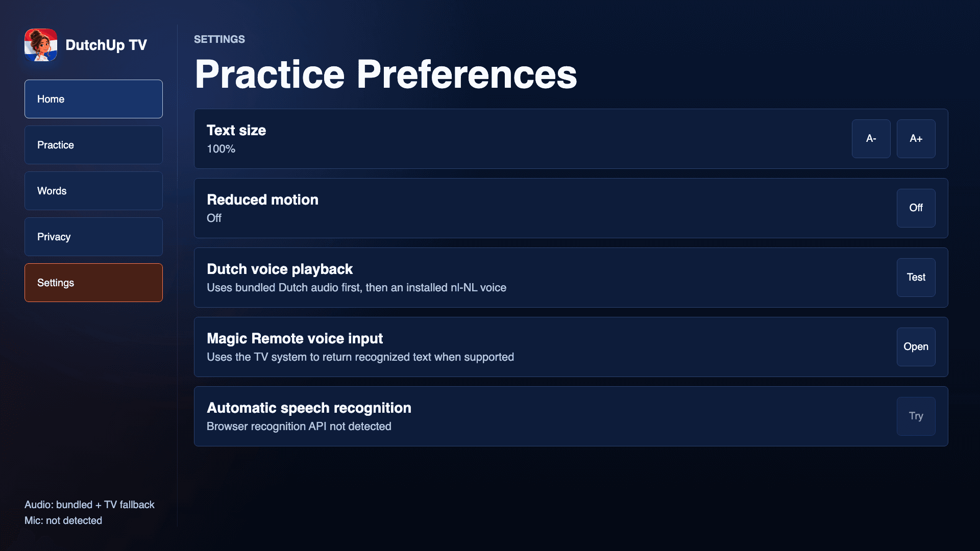
Task: Decrease text size with A- button
Action: tap(871, 139)
